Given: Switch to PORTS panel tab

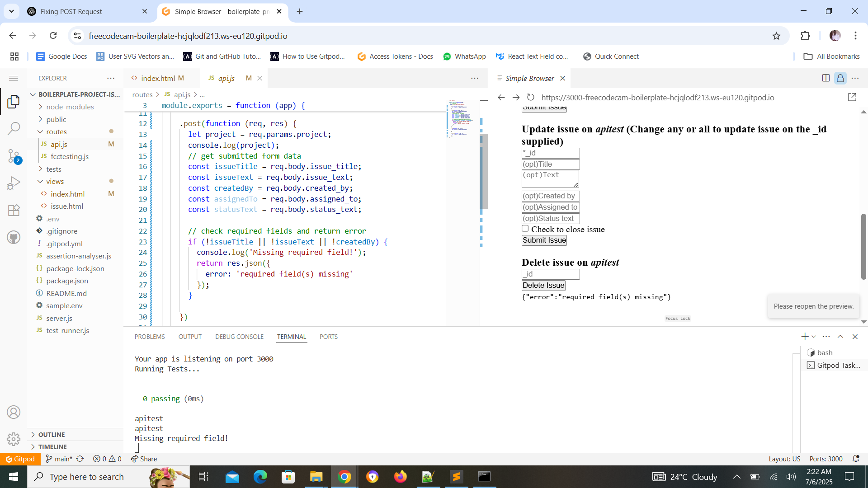Looking at the screenshot, I should tap(329, 337).
